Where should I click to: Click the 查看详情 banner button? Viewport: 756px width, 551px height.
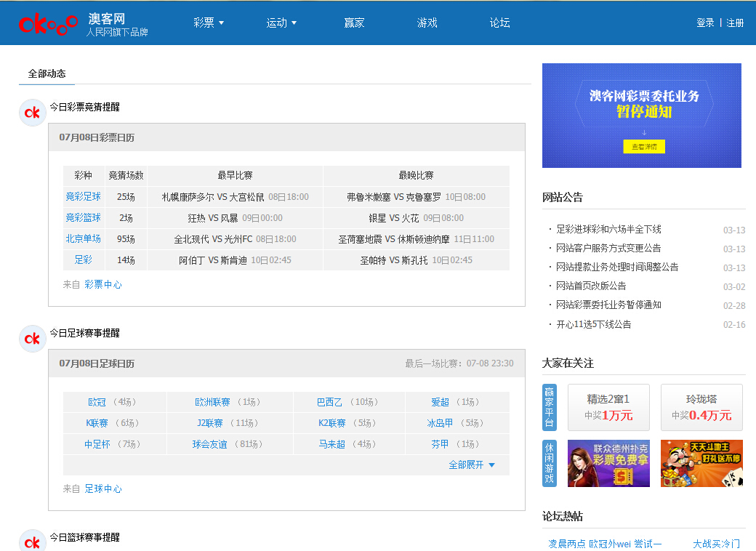643,147
